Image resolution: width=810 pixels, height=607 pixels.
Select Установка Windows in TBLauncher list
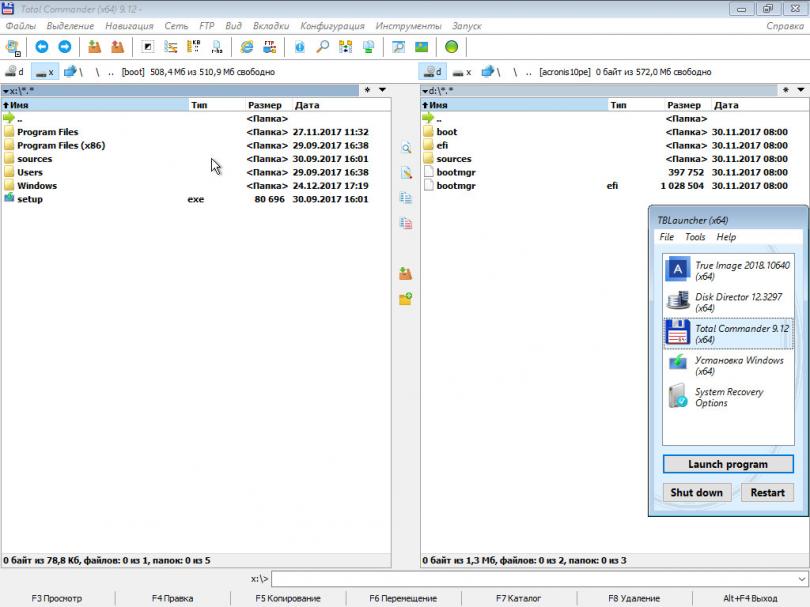[728, 365]
